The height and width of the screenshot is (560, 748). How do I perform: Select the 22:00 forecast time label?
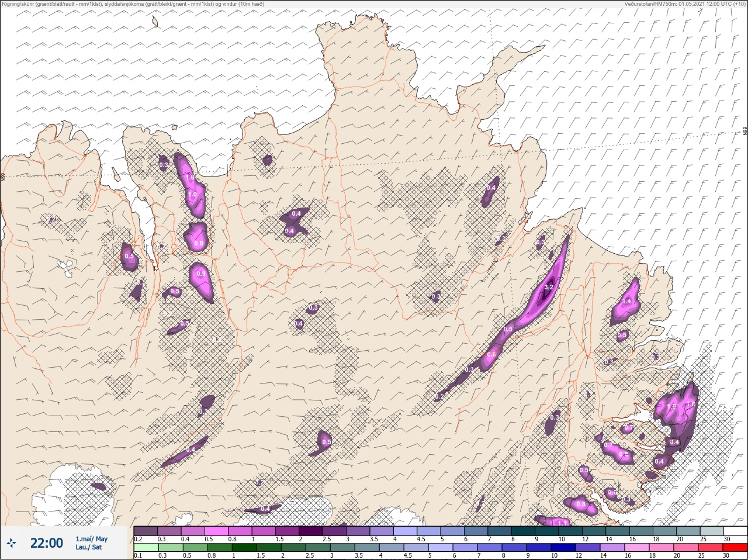(x=47, y=543)
